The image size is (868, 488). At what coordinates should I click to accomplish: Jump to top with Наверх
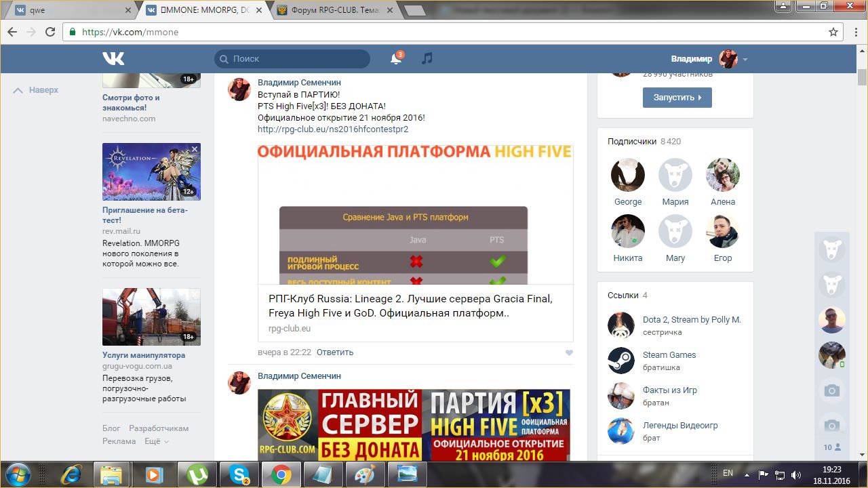click(x=36, y=90)
